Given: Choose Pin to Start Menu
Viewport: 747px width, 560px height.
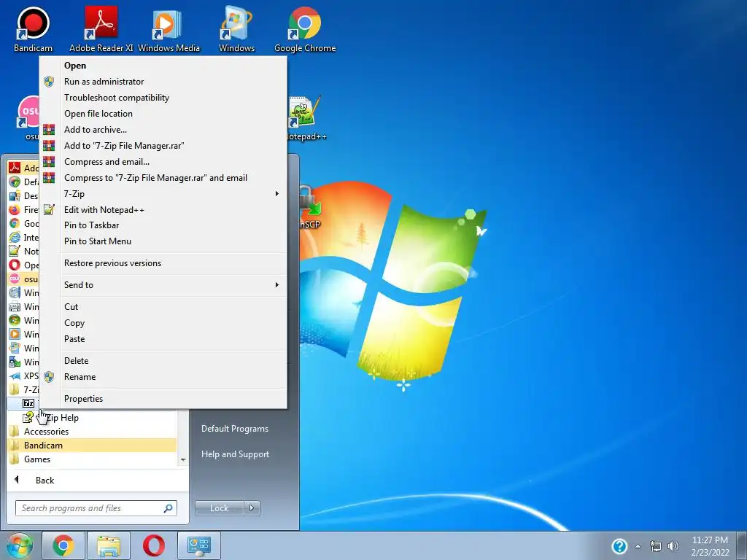Looking at the screenshot, I should (163, 241).
